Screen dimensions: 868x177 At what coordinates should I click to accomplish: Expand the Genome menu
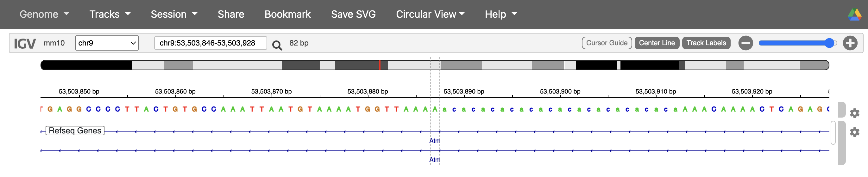[44, 14]
